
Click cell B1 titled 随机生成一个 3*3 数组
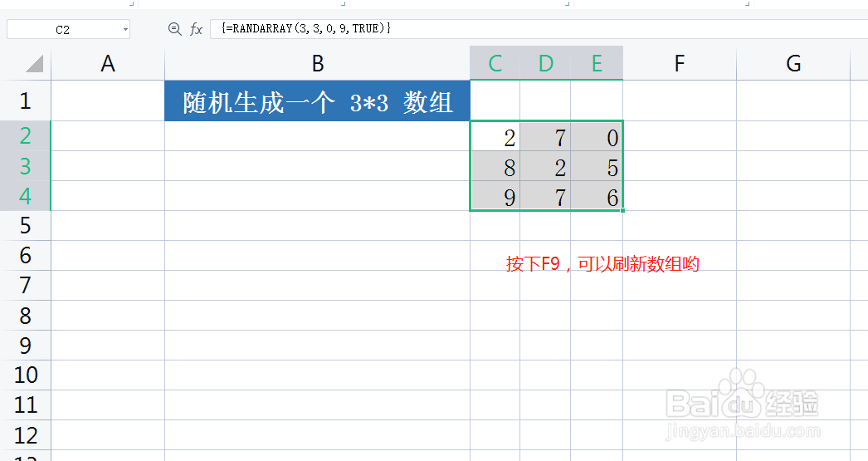[x=317, y=101]
